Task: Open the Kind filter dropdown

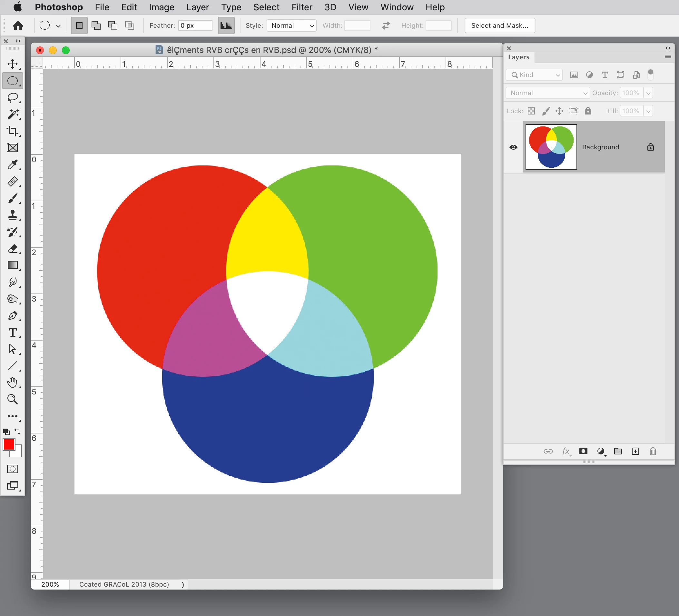Action: [x=535, y=75]
